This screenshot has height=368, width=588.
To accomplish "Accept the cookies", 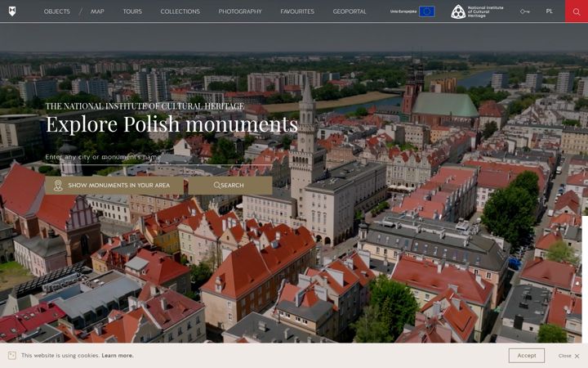I will tap(527, 355).
